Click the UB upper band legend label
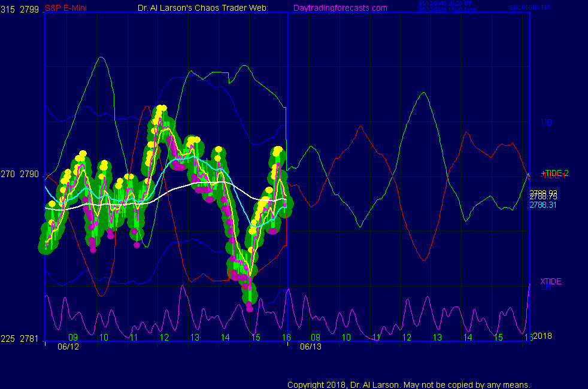 click(x=546, y=122)
